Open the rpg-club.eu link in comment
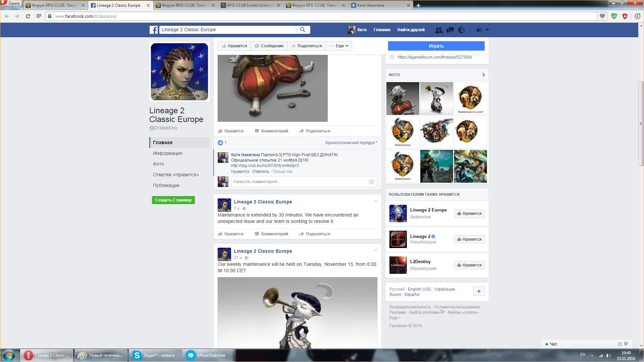This screenshot has width=644, height=362. point(265,166)
